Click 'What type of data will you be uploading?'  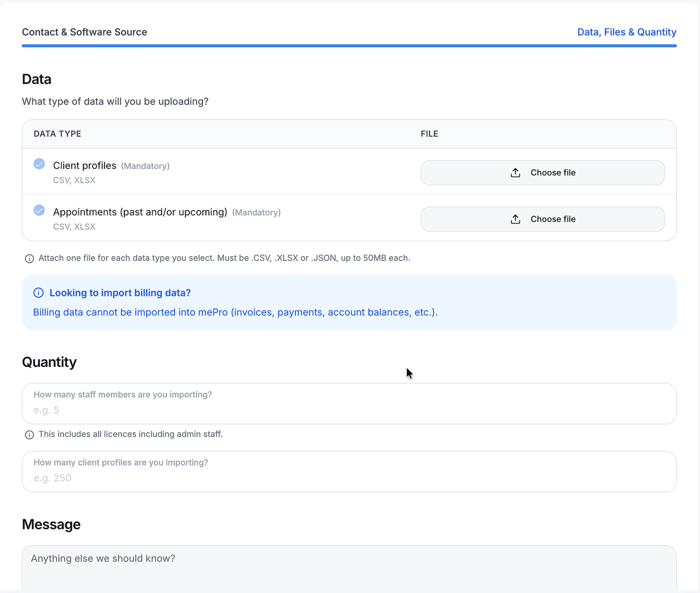point(115,101)
